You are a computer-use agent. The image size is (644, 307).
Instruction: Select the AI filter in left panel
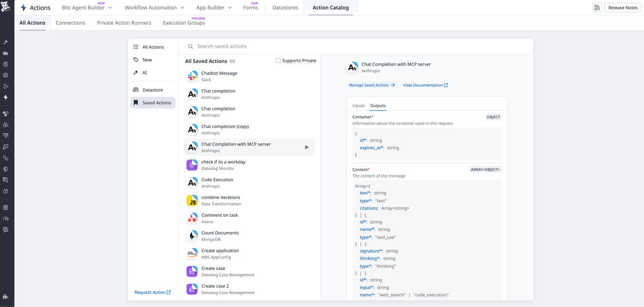coord(153,73)
